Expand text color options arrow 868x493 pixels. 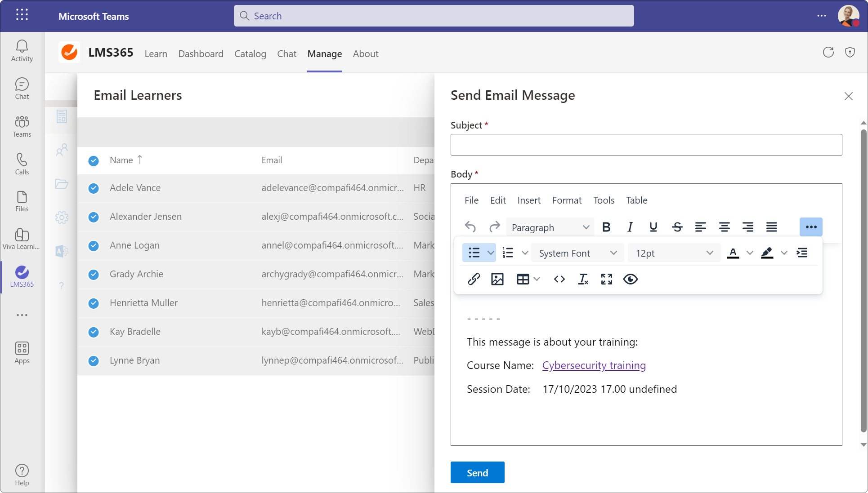pos(750,253)
